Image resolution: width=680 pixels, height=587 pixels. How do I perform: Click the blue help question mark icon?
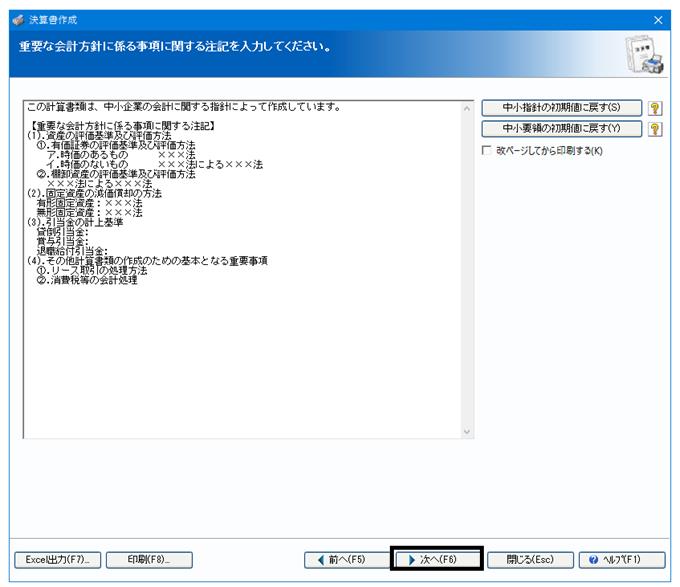[x=593, y=560]
